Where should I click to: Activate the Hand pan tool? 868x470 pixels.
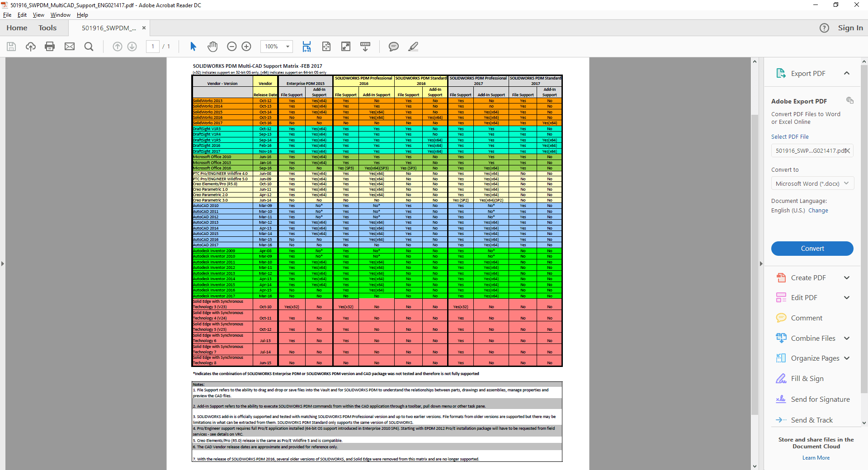tap(212, 47)
